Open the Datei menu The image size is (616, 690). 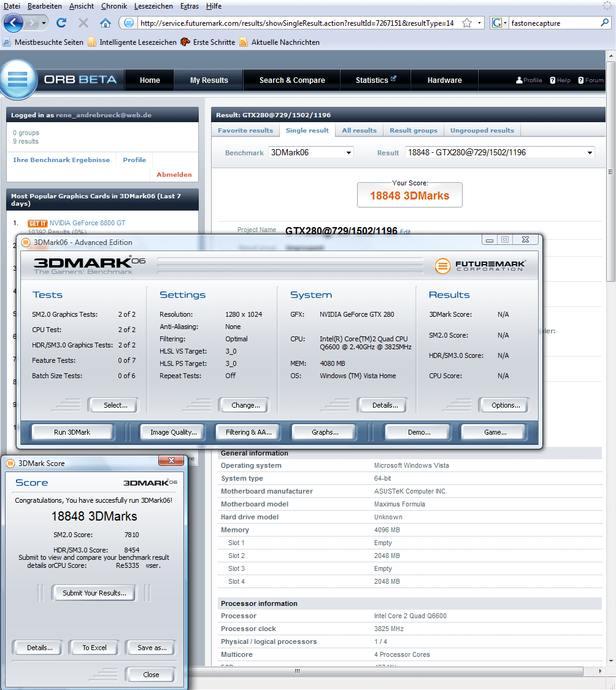coord(12,6)
